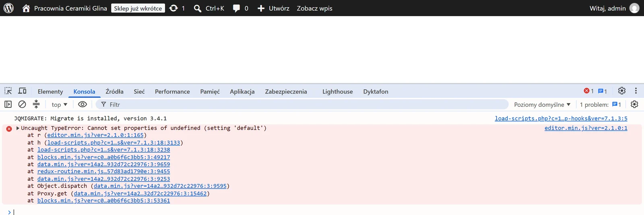Clear the console with the circle-slash icon
The image size is (644, 215).
coord(22,104)
